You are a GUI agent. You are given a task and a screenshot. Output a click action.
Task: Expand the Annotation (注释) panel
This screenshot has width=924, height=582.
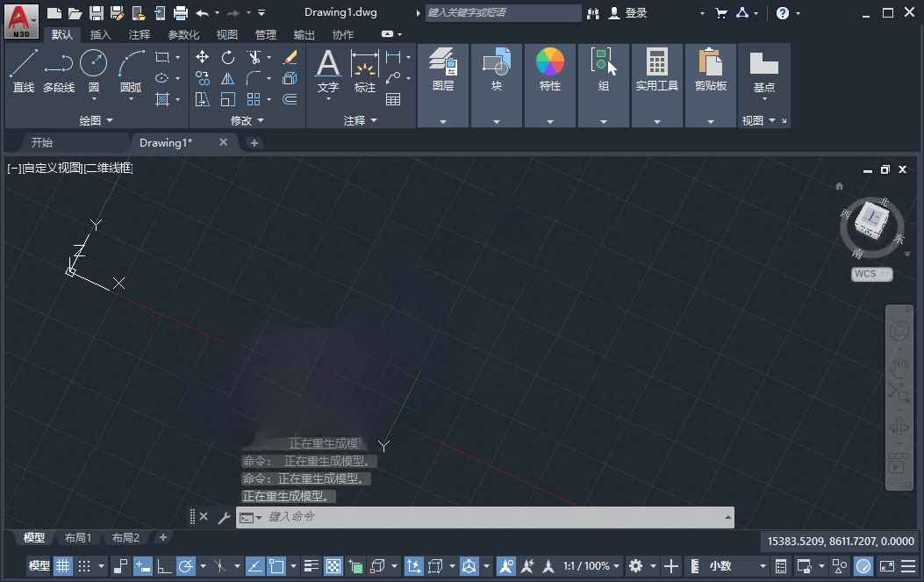(x=360, y=120)
